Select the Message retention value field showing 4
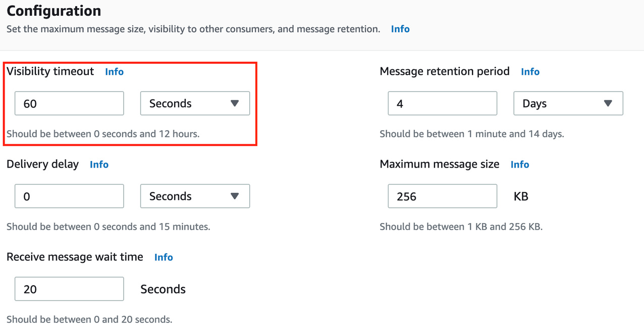The image size is (644, 330). tap(442, 103)
